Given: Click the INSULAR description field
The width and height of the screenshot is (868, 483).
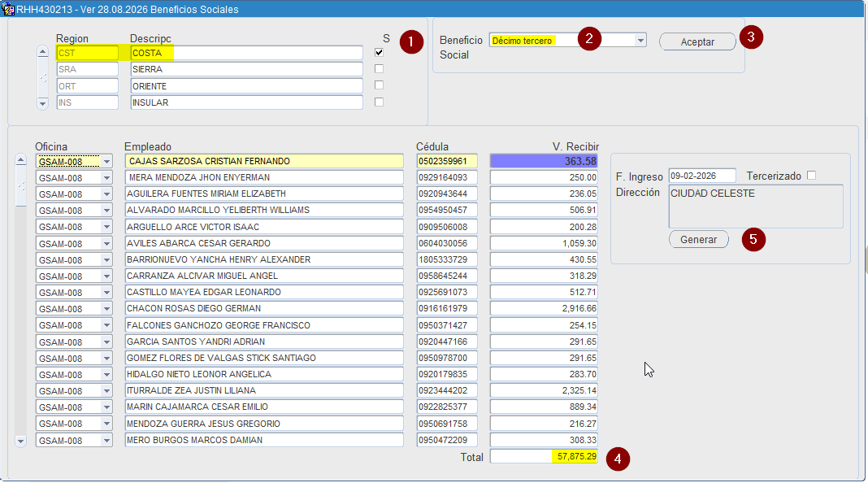Looking at the screenshot, I should tap(247, 102).
